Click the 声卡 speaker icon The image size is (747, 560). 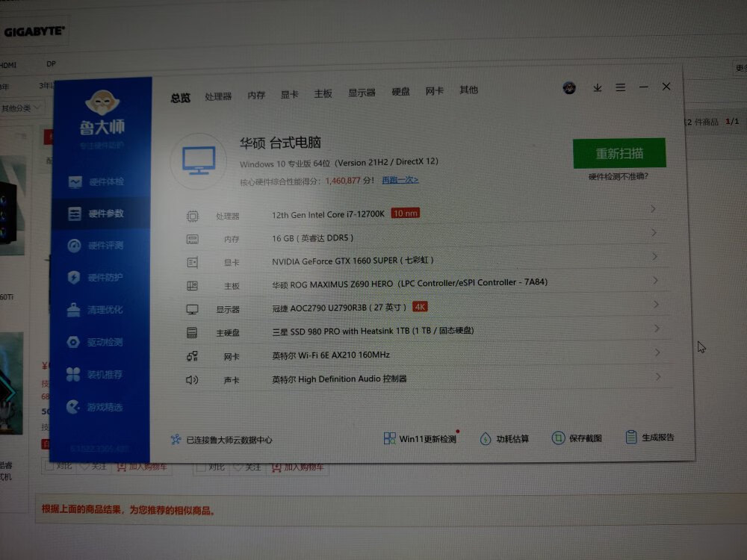(x=192, y=380)
